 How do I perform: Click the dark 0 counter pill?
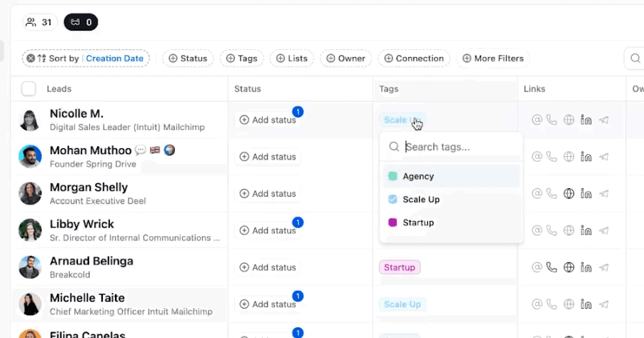[81, 22]
